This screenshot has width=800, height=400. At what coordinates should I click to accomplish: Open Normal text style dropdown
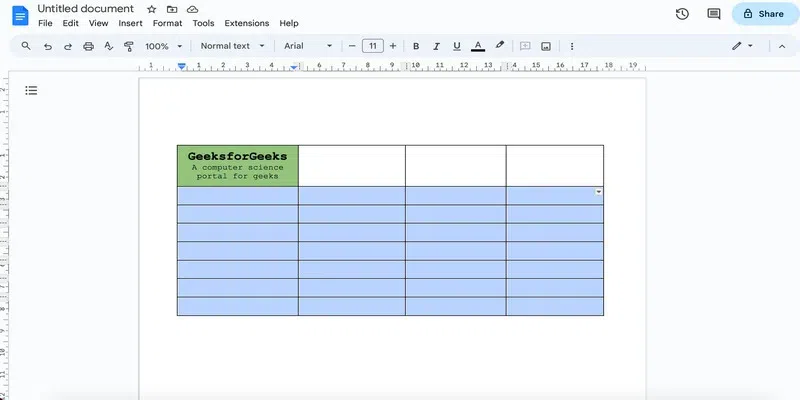[x=233, y=46]
